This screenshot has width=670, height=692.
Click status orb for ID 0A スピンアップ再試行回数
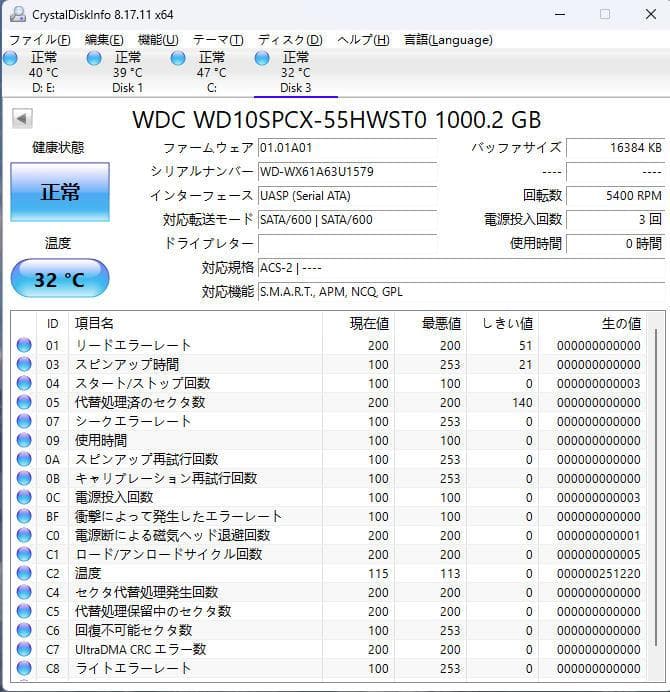pos(24,459)
